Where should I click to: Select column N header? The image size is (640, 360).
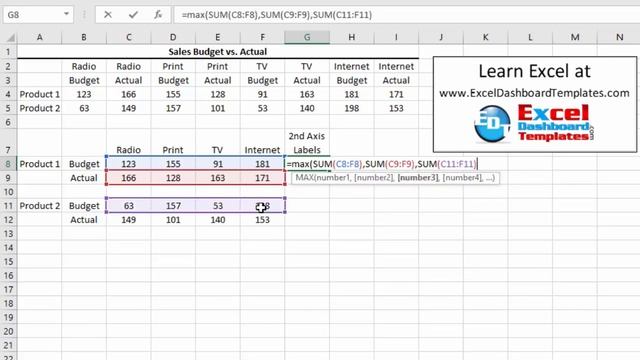619,37
